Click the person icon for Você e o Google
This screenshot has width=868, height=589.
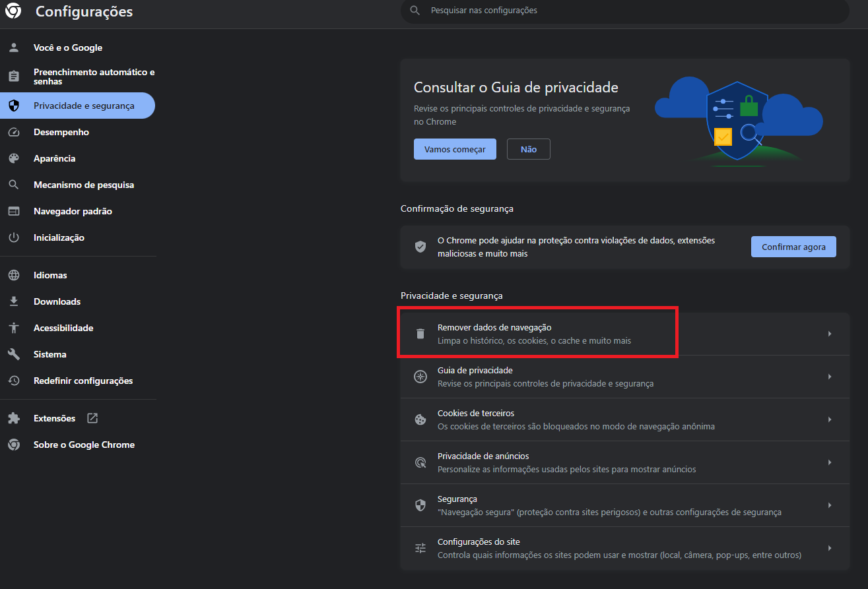coord(13,47)
